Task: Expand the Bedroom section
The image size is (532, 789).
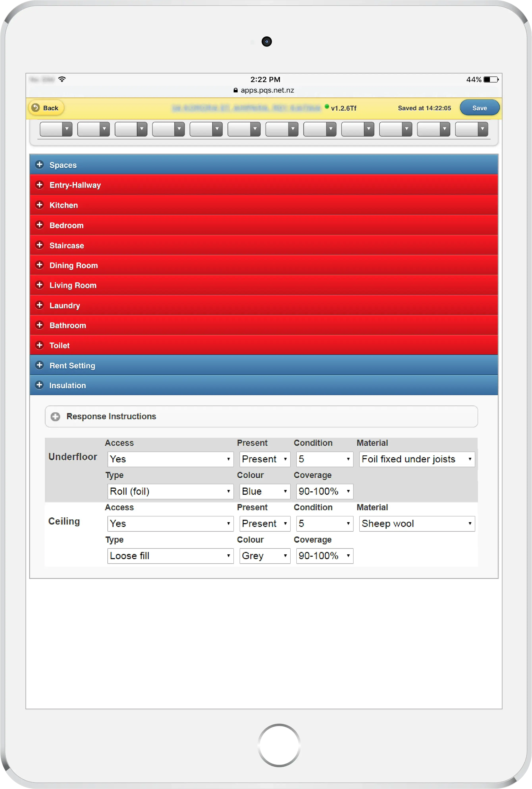Action: (66, 226)
